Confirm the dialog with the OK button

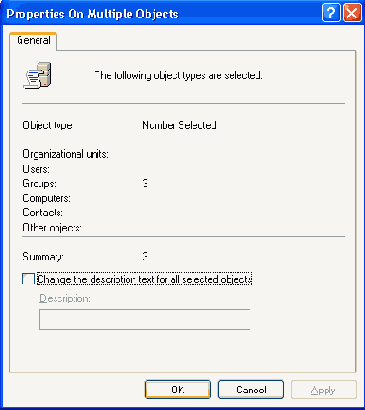(178, 389)
